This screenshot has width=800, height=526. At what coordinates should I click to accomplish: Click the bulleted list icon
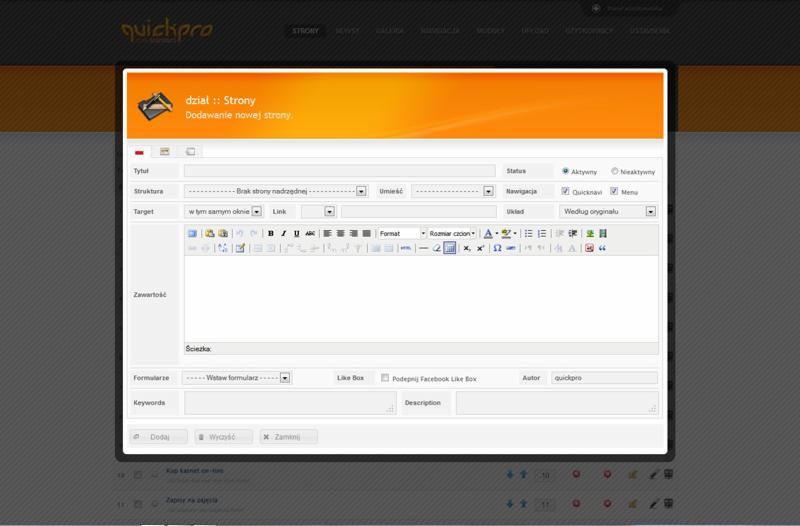[x=528, y=233]
